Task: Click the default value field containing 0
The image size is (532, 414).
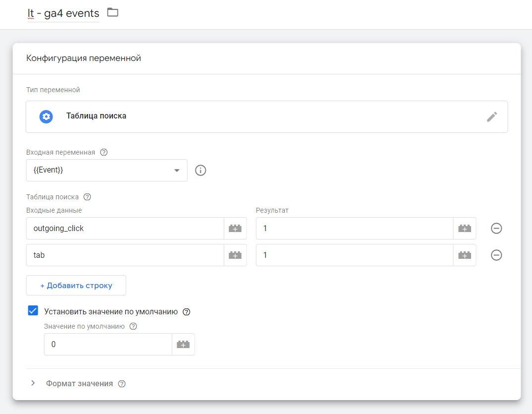Action: 107,345
